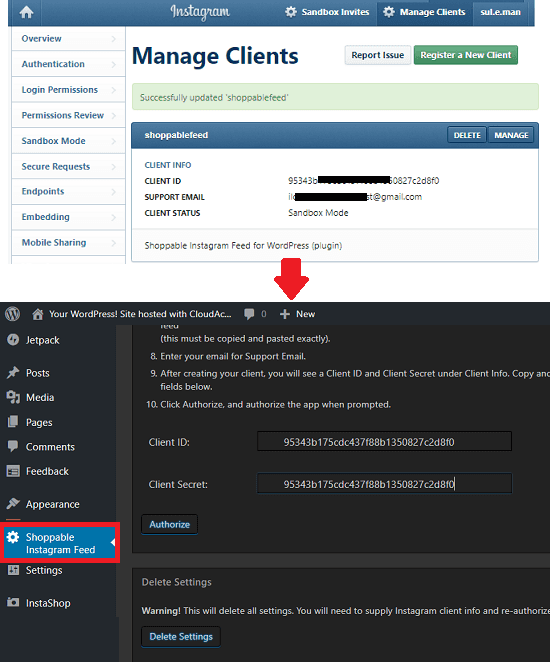Focus the Client Secret input field

pos(384,484)
